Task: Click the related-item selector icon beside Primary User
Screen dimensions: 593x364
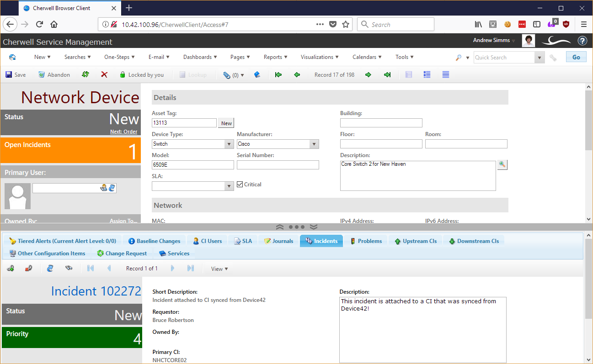Action: tap(104, 188)
